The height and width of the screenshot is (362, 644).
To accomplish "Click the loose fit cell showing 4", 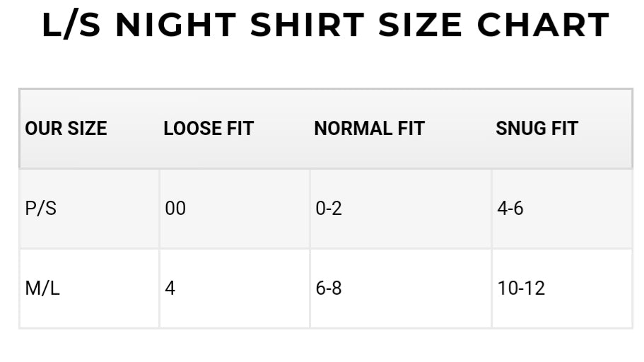I will tap(235, 288).
